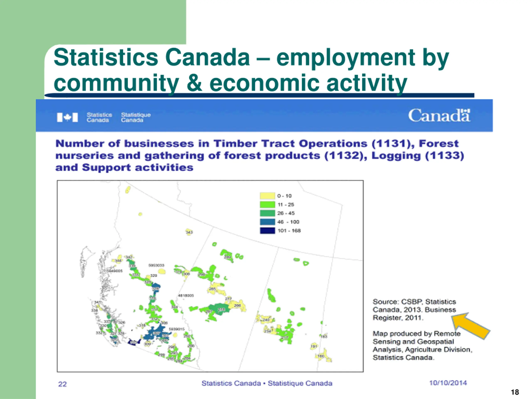This screenshot has height=399, width=532.
Task: Click the map label '277'
Action: tap(228, 299)
